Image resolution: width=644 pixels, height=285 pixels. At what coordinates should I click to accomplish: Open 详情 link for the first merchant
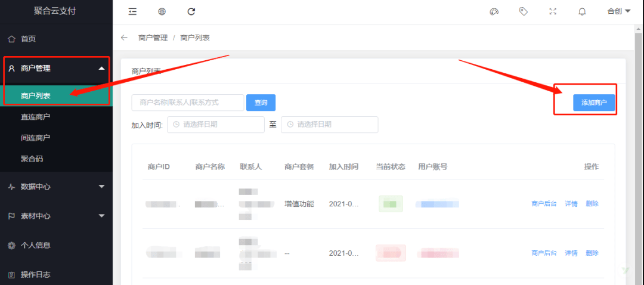[571, 204]
